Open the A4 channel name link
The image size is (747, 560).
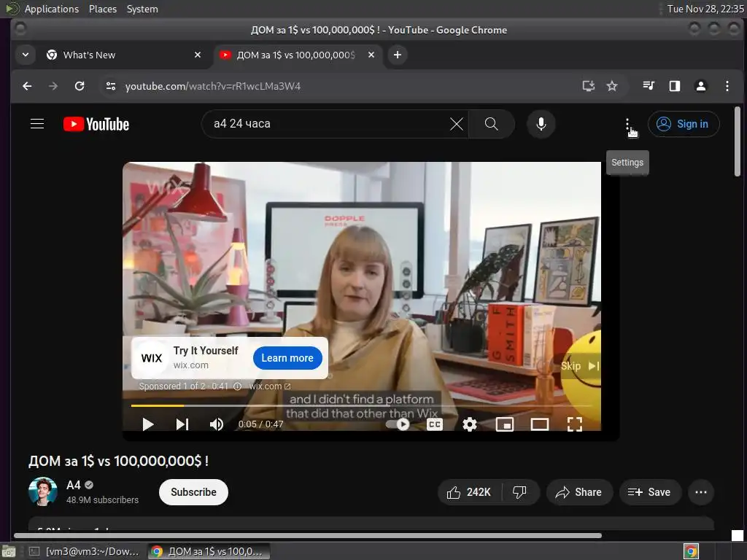[74, 485]
